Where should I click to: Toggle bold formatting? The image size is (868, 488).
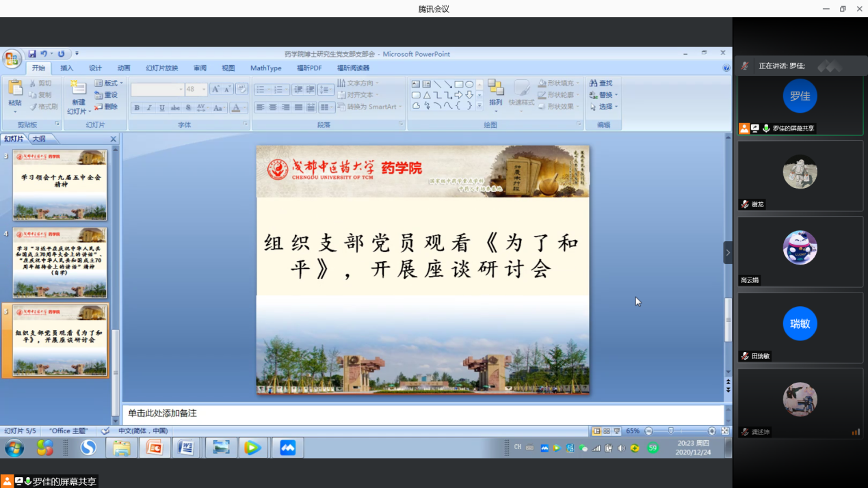pos(137,108)
